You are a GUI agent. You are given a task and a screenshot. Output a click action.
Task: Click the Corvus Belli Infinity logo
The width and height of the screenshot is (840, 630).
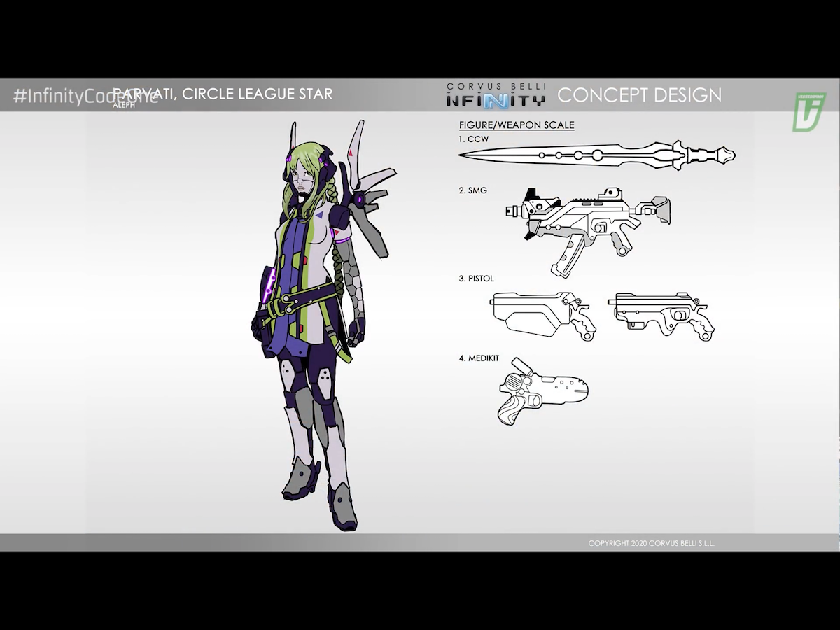pyautogui.click(x=496, y=94)
